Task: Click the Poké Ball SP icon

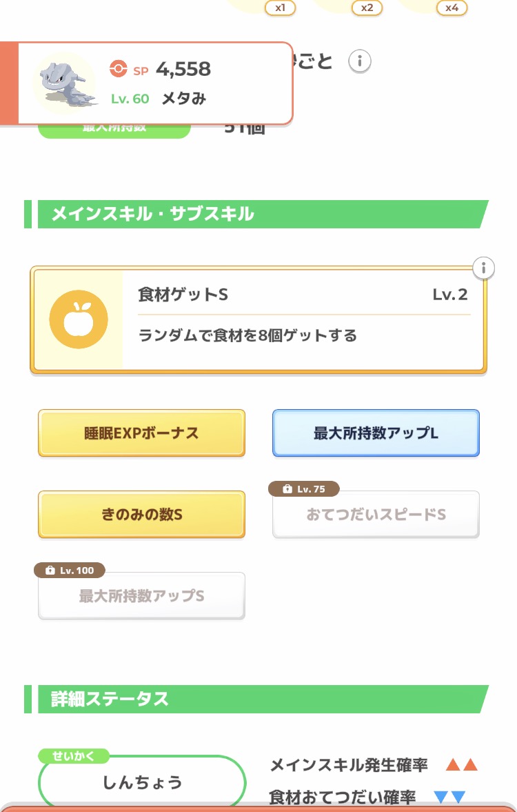Action: [x=119, y=69]
